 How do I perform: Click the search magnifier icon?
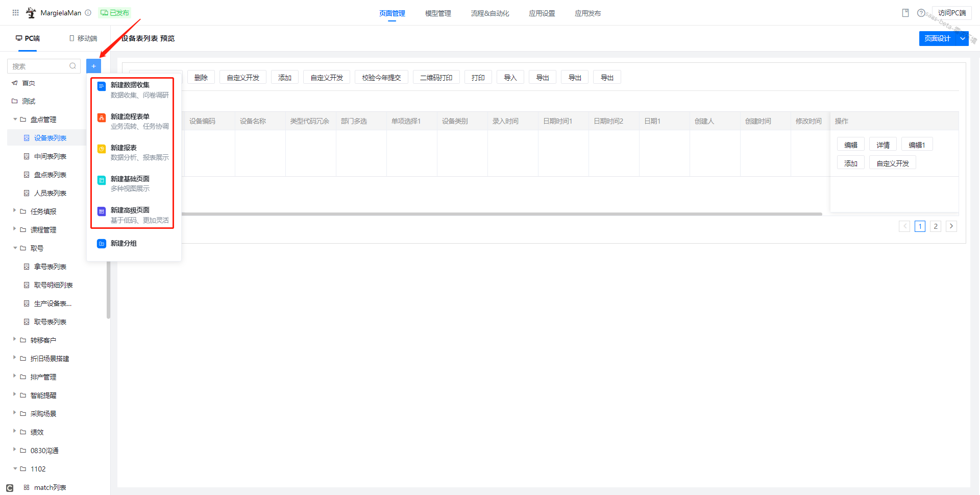point(72,66)
